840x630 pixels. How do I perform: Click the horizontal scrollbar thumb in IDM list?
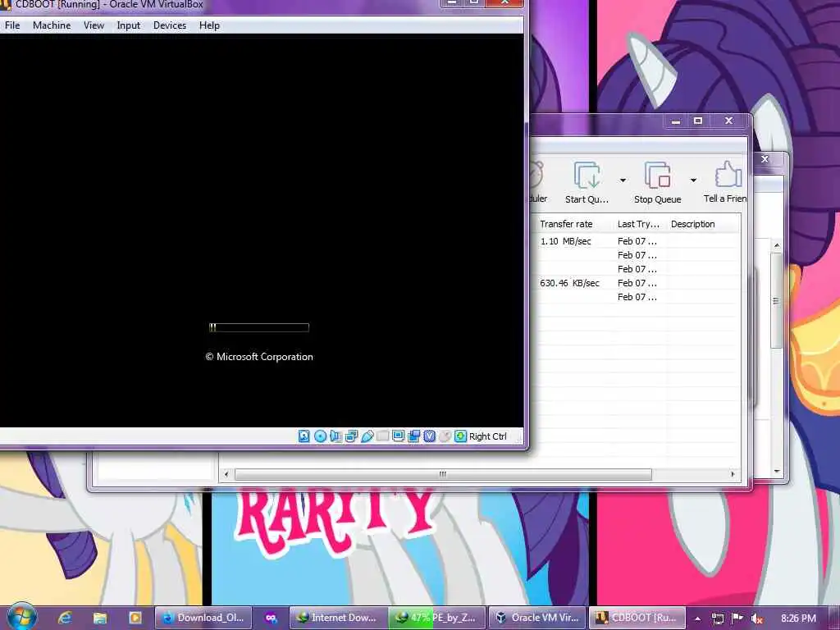(x=443, y=474)
